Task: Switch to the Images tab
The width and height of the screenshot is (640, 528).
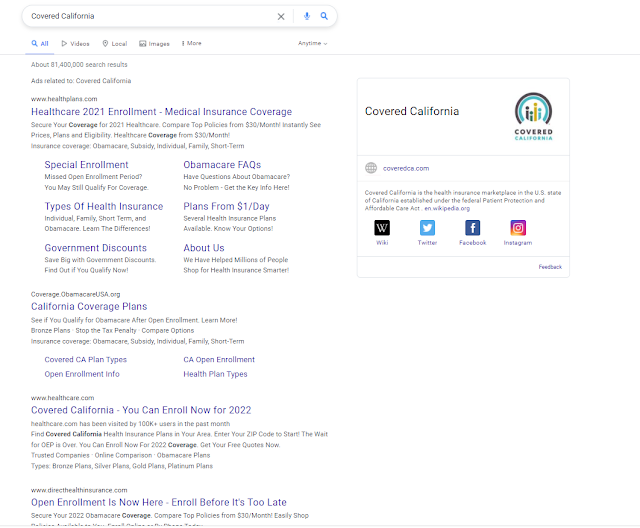Action: (154, 44)
